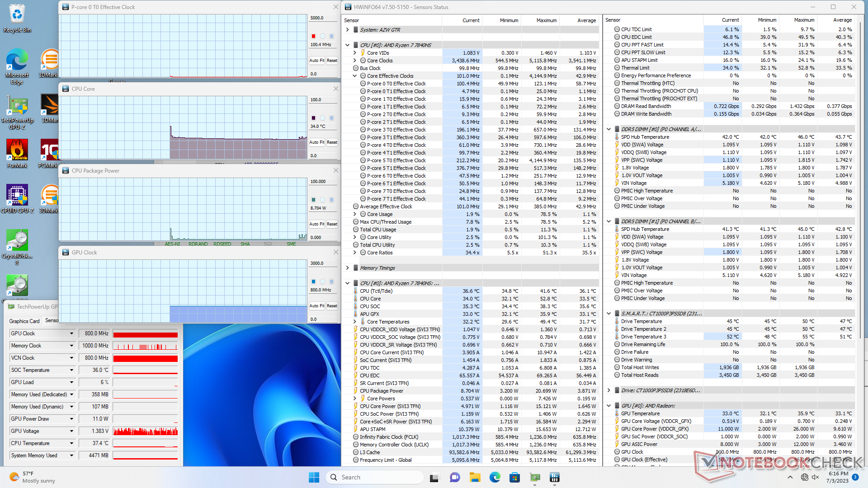This screenshot has height=488, width=868.
Task: Open the Microsoft Store taskbar icon
Action: [x=514, y=477]
